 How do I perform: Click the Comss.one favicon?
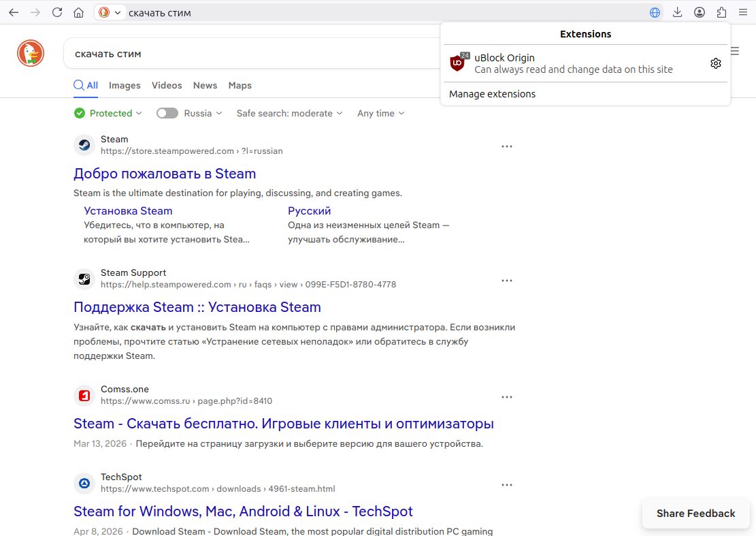84,396
